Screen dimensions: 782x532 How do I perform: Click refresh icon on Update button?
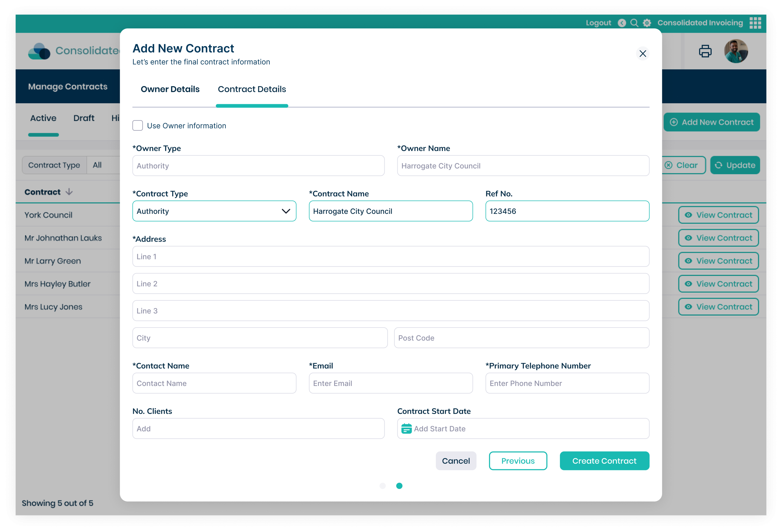pos(718,165)
